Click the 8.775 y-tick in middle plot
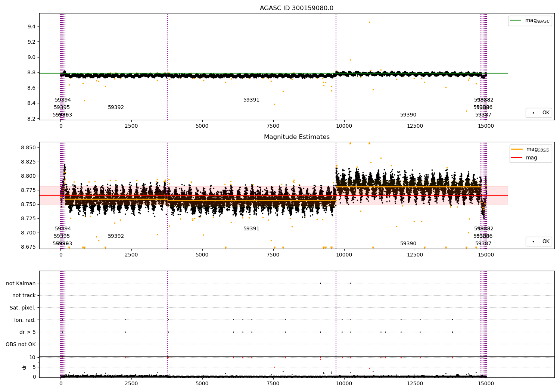The height and width of the screenshot is (392, 560). point(28,190)
